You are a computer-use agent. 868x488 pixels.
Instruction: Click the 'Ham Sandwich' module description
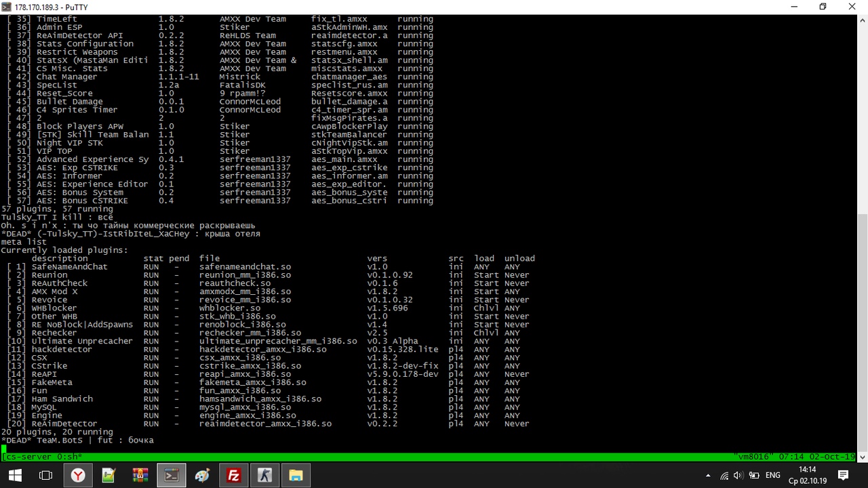(x=62, y=399)
